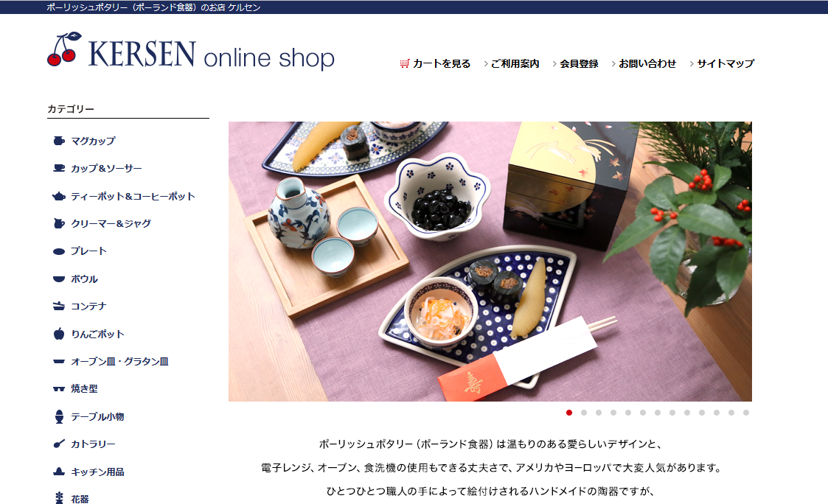Click the KERSEN cherry logo
Image resolution: width=828 pixels, height=504 pixels.
tap(64, 49)
